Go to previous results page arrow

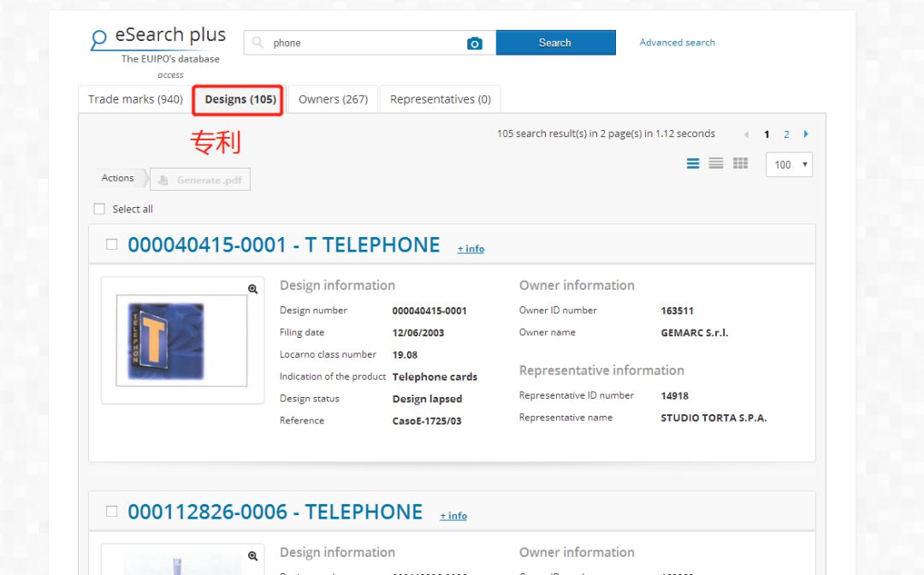tap(746, 134)
